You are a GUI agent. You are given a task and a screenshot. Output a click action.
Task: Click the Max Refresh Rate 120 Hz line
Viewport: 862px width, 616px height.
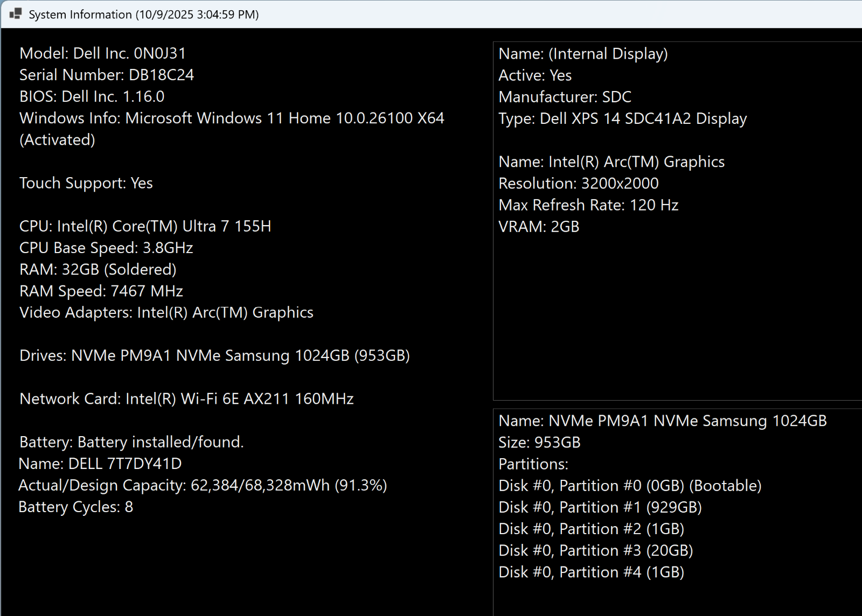588,205
